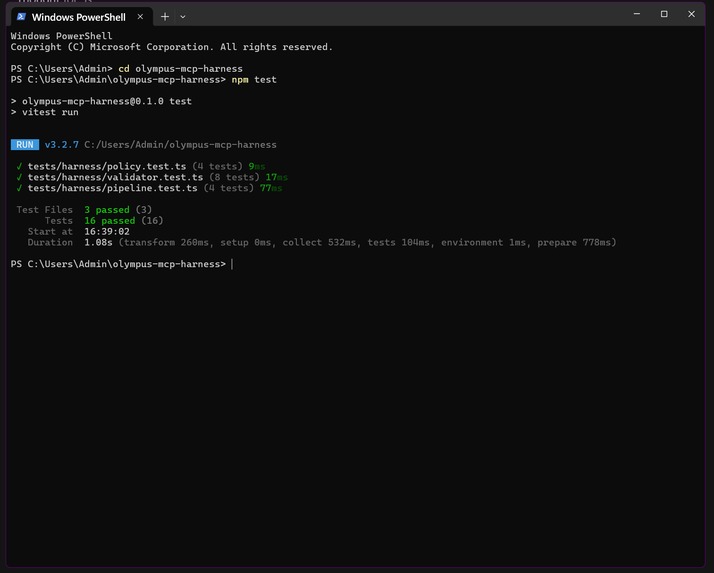Image resolution: width=714 pixels, height=573 pixels.
Task: Click the green checkmark beside policy.test.ts
Action: (x=19, y=166)
